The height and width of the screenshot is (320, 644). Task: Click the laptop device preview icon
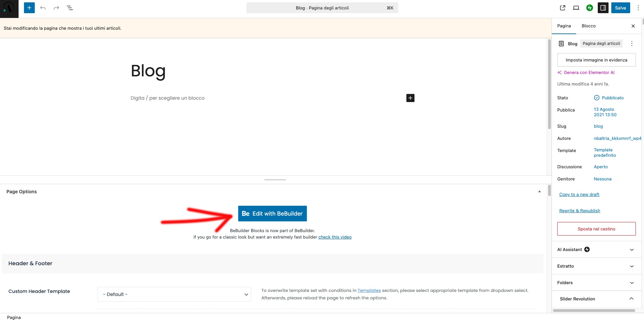click(576, 8)
